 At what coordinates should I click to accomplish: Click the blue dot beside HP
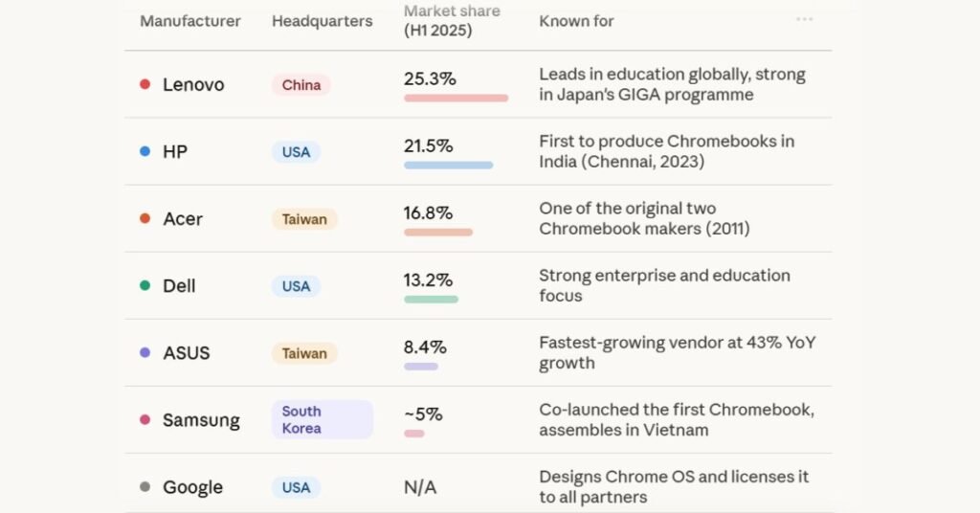[x=145, y=151]
